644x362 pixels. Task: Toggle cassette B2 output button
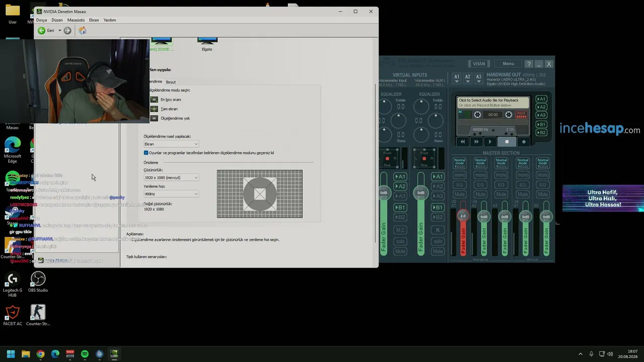point(541,132)
